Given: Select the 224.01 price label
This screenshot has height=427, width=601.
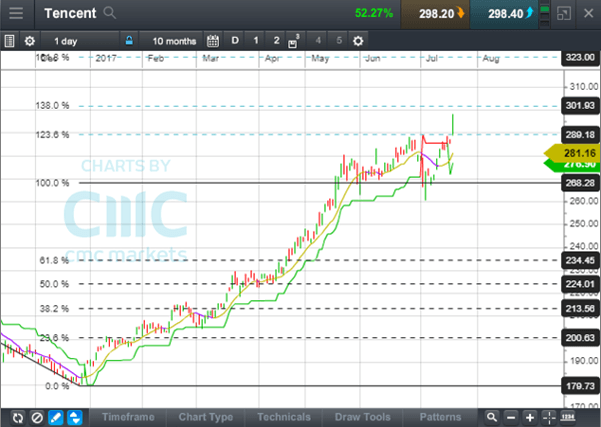Looking at the screenshot, I should point(580,284).
